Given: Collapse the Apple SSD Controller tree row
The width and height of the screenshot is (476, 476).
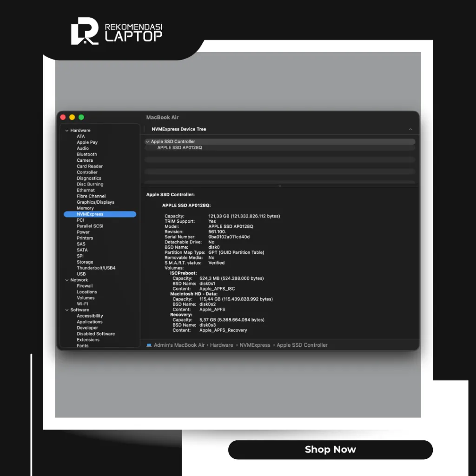Looking at the screenshot, I should pos(147,141).
